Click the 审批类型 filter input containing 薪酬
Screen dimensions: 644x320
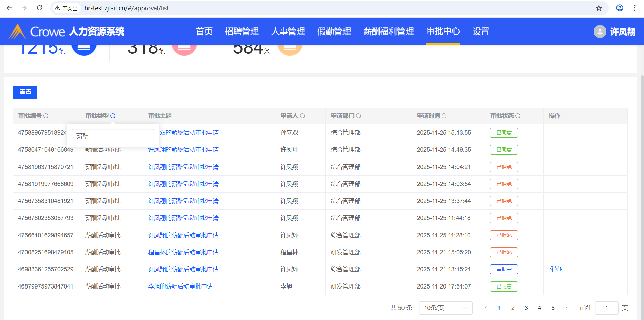click(x=113, y=136)
